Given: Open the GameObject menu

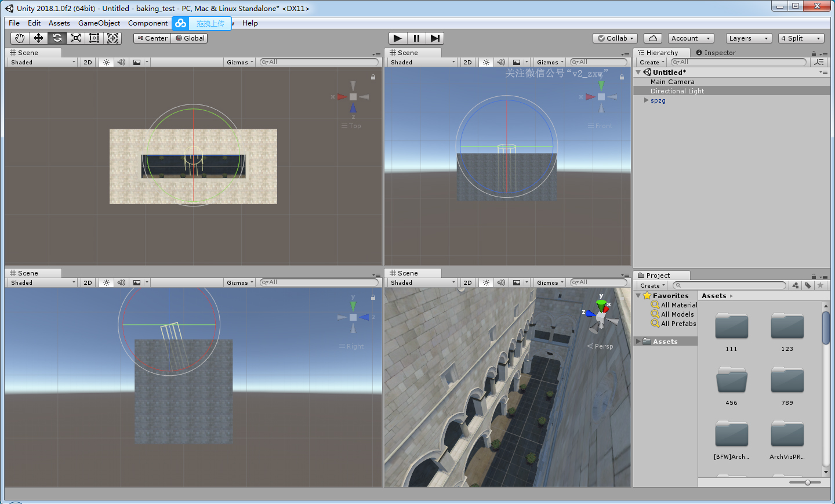Looking at the screenshot, I should coord(99,23).
